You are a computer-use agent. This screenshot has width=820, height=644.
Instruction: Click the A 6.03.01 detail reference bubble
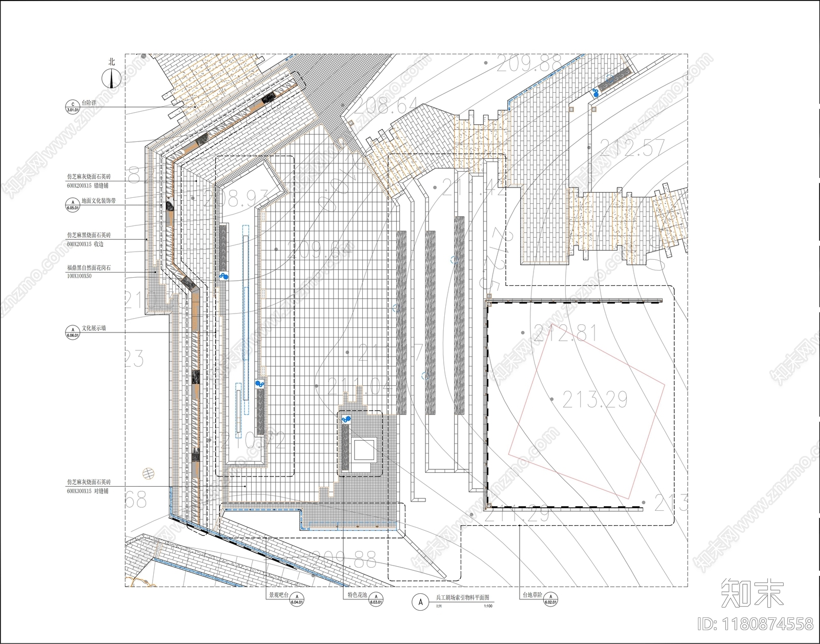pos(377,599)
